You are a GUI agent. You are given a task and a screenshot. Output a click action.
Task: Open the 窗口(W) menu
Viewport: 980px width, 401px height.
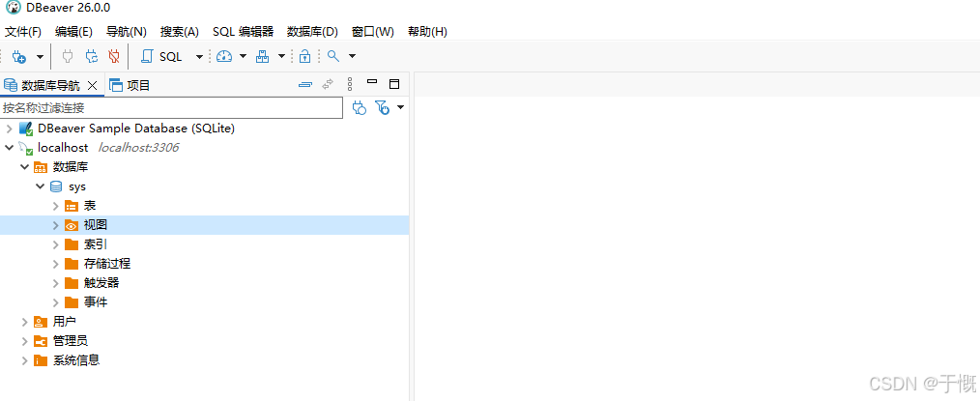[373, 32]
